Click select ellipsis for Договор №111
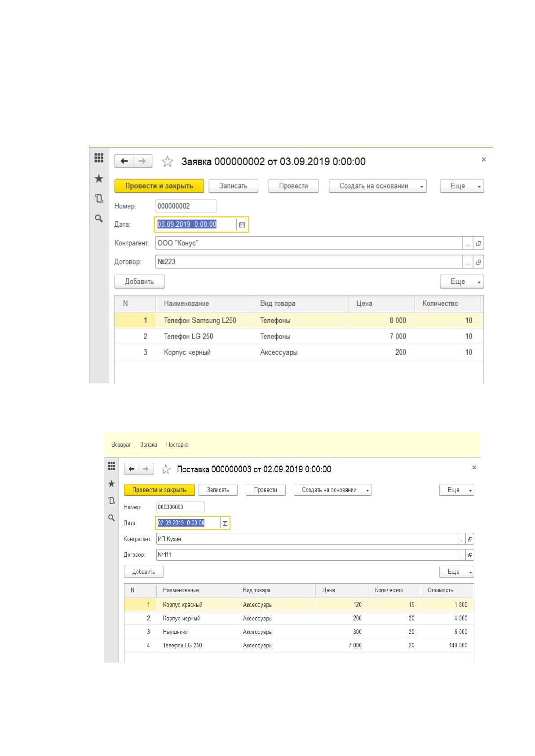Image resolution: width=535 pixels, height=756 pixels. coord(461,555)
